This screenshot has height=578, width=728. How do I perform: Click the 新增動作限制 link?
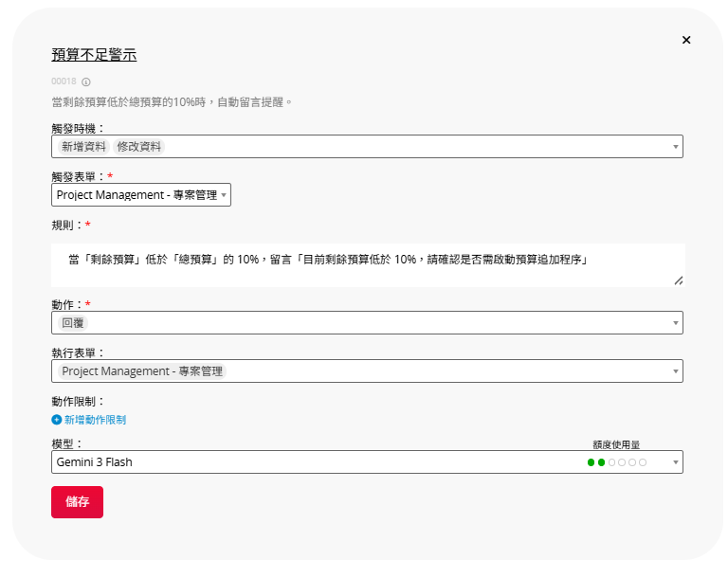pos(95,420)
